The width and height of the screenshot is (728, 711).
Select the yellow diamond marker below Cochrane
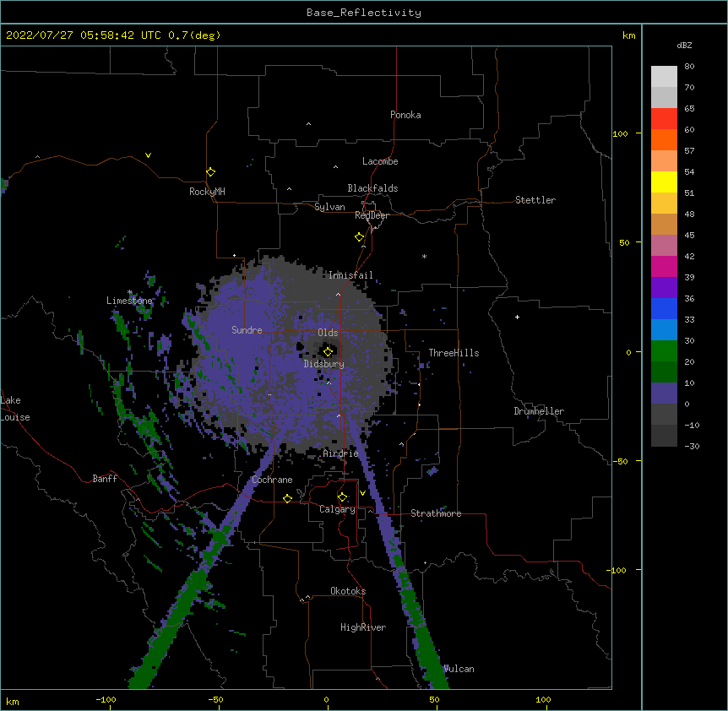[287, 498]
